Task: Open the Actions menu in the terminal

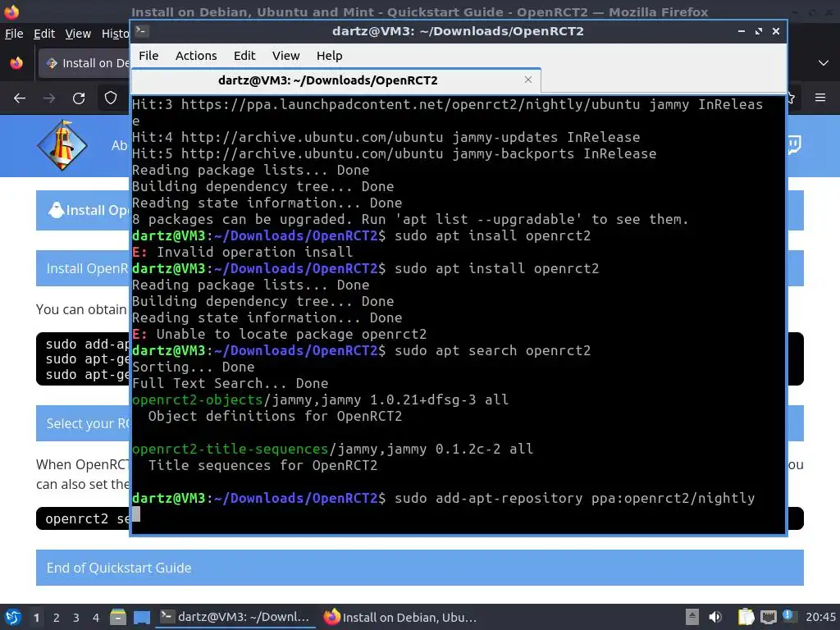Action: pos(196,56)
